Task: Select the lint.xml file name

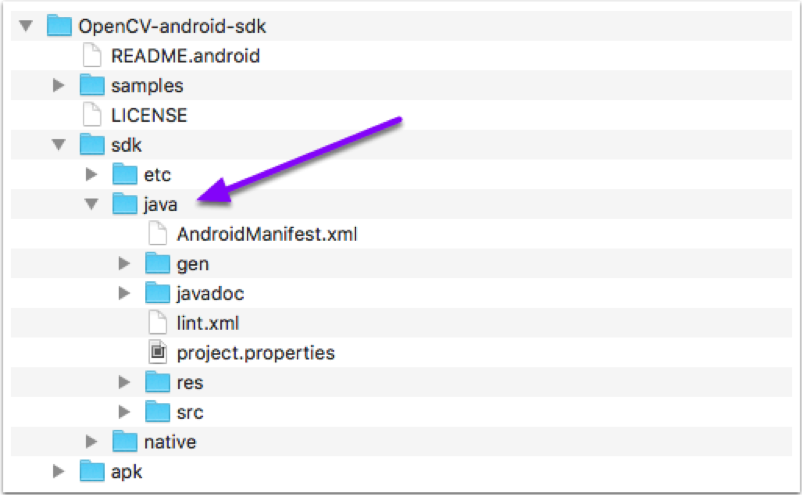Action: click(208, 323)
